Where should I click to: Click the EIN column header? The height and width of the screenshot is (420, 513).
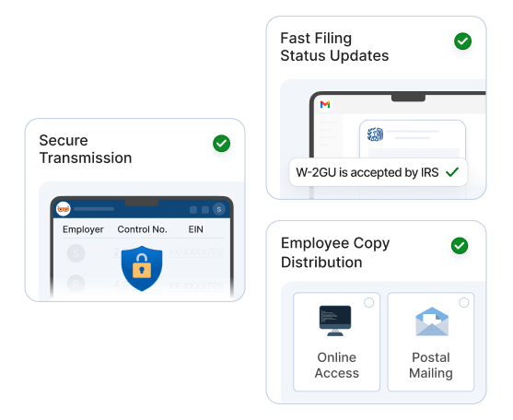[x=195, y=229]
